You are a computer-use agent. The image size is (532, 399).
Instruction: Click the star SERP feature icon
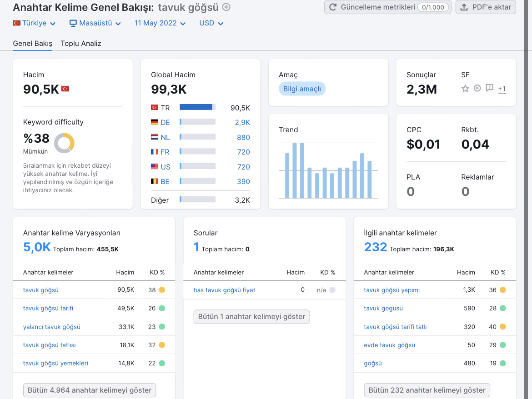pyautogui.click(x=465, y=89)
